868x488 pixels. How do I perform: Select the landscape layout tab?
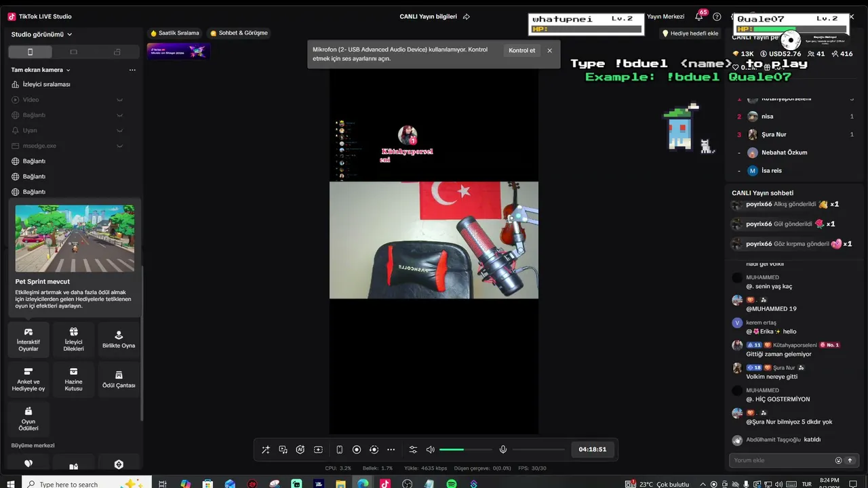click(x=73, y=52)
